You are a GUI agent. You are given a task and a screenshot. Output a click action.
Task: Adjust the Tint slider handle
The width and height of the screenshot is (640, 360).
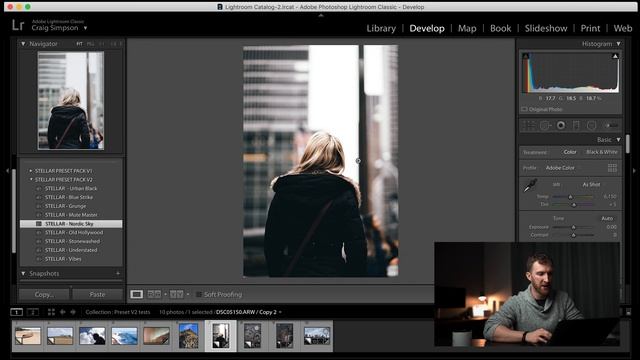pos(573,204)
